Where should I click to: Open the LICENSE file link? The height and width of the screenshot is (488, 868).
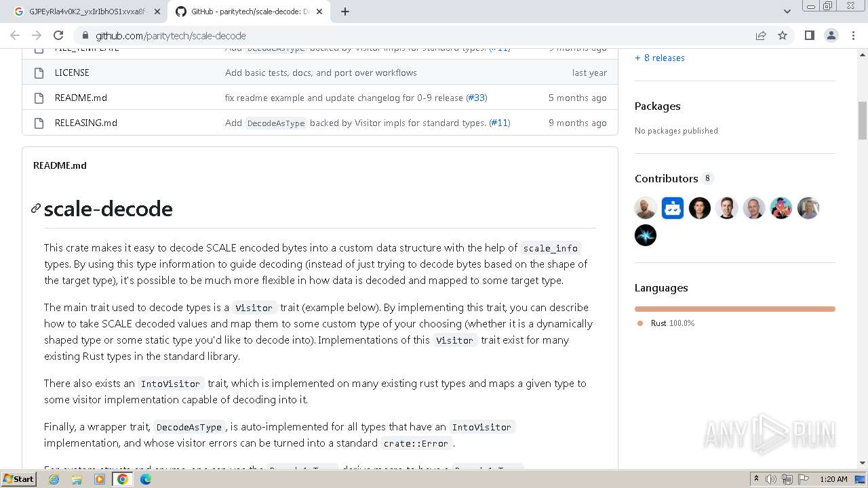point(72,73)
